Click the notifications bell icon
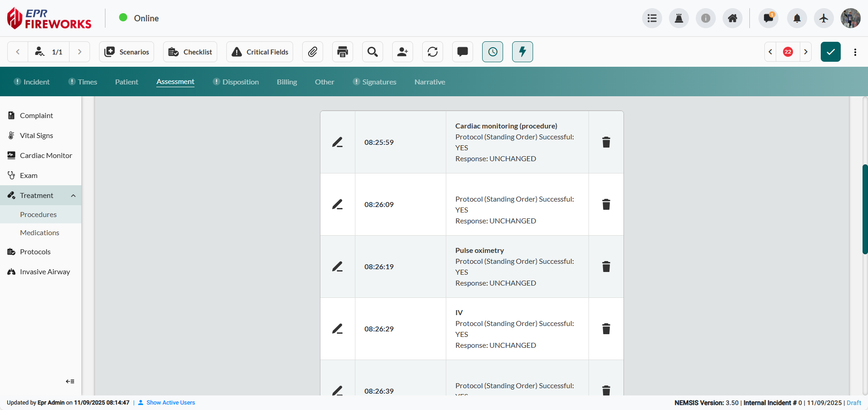Screen dimensions: 868x410 click(x=797, y=18)
